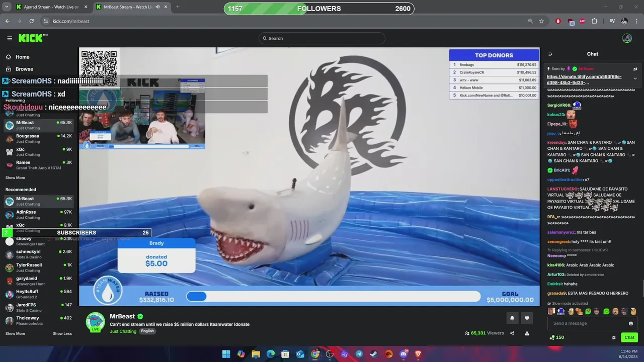Click MrBeast channel name below video
This screenshot has height=362, width=644.
pos(122,316)
